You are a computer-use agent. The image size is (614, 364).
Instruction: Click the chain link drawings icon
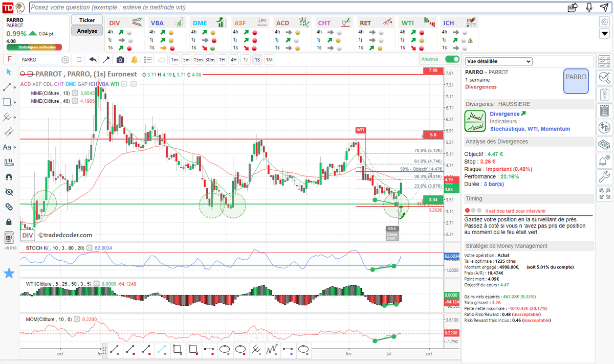coord(8,207)
